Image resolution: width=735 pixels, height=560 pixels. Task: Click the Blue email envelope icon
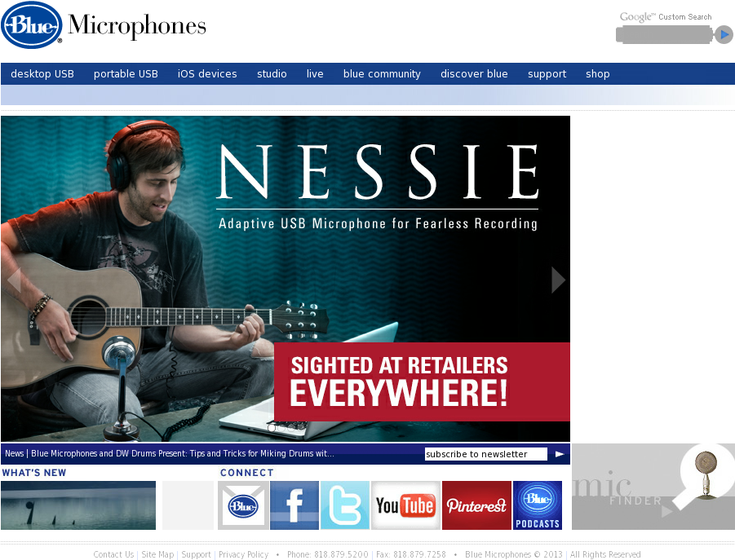click(243, 505)
